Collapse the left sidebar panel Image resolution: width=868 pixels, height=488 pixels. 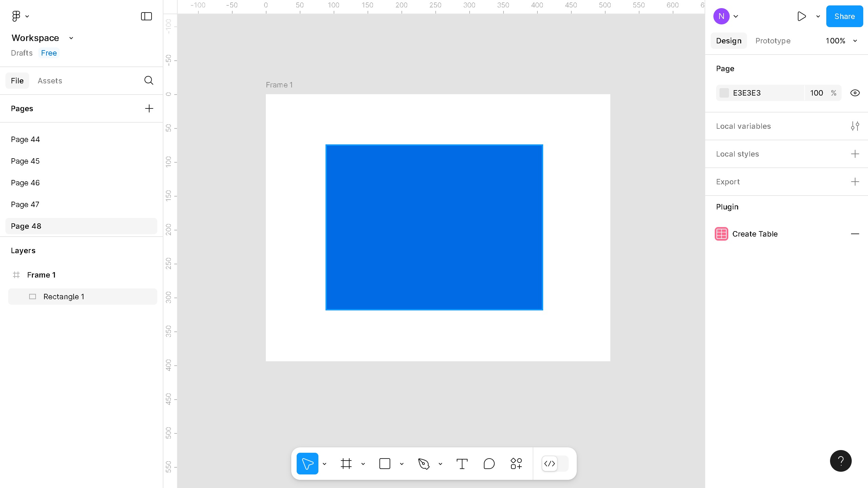[x=146, y=16]
